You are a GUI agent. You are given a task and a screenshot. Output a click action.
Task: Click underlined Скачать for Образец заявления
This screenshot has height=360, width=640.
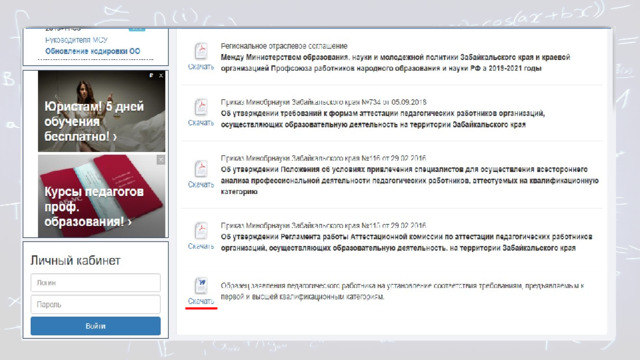click(201, 301)
